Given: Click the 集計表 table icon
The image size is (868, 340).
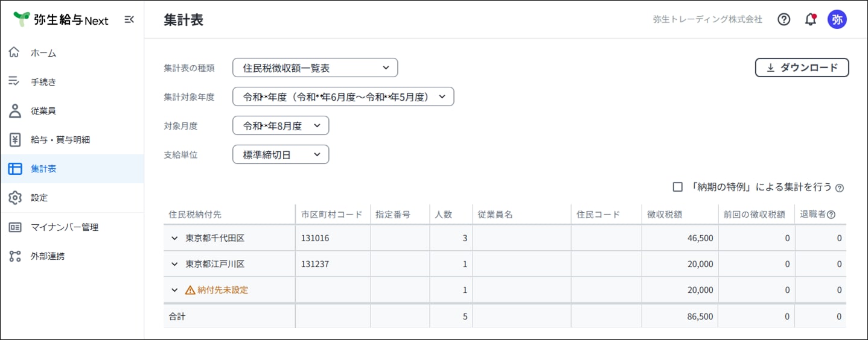Looking at the screenshot, I should (15, 169).
